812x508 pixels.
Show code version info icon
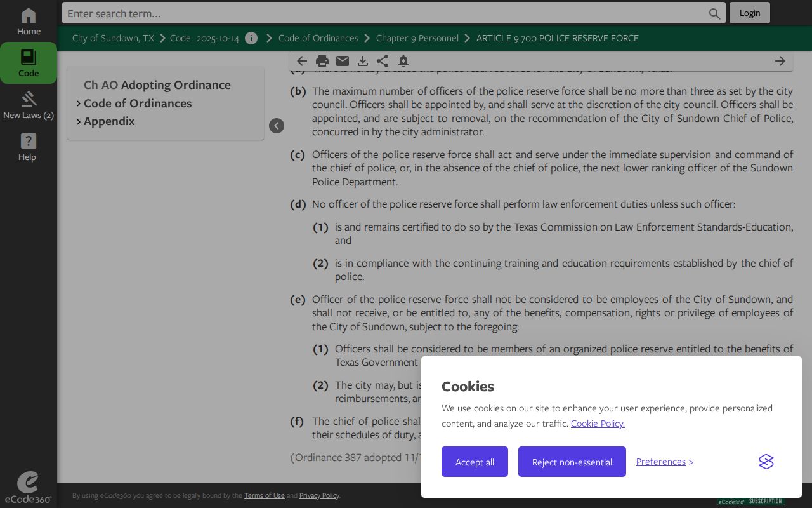(251, 38)
